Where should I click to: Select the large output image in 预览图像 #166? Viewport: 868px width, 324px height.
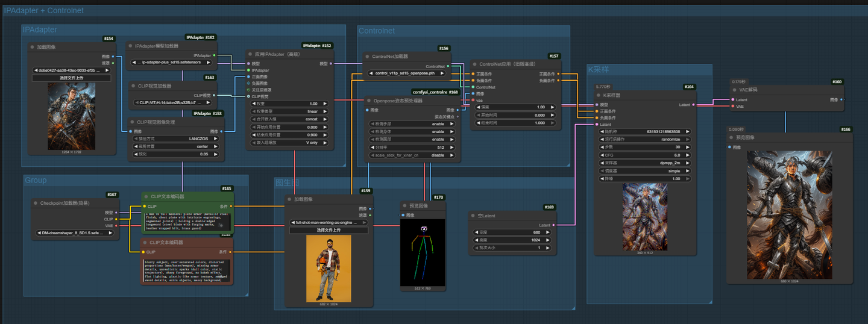(790, 214)
